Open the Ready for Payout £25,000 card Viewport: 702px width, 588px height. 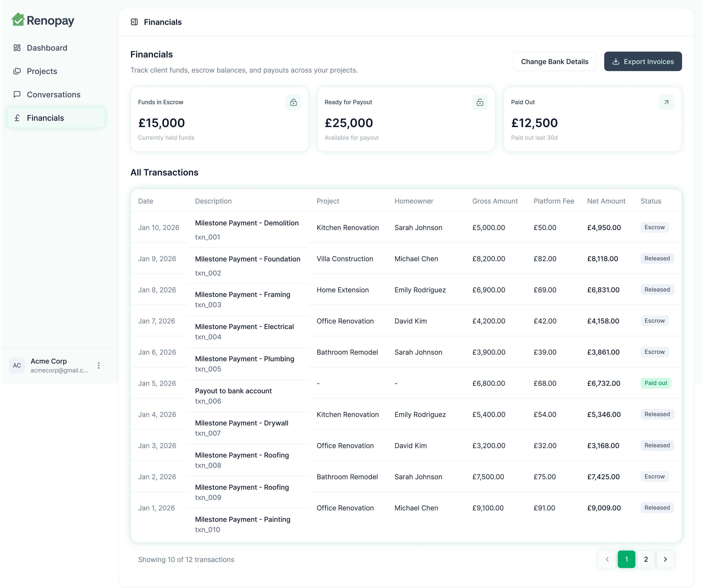[406, 119]
